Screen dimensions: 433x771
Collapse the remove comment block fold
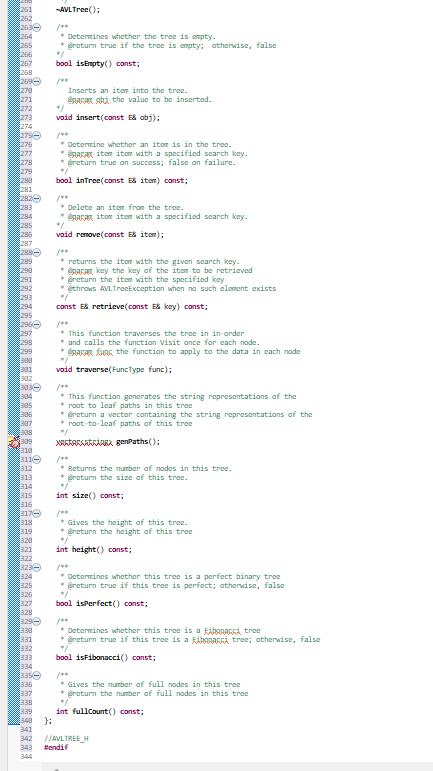(37, 199)
